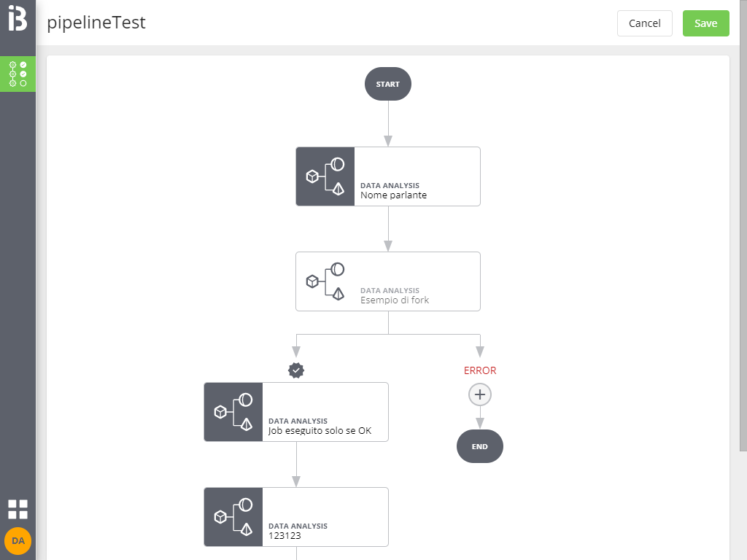Viewport: 747px width, 560px height.
Task: Select the Esempio di fork pipeline step
Action: point(416,281)
